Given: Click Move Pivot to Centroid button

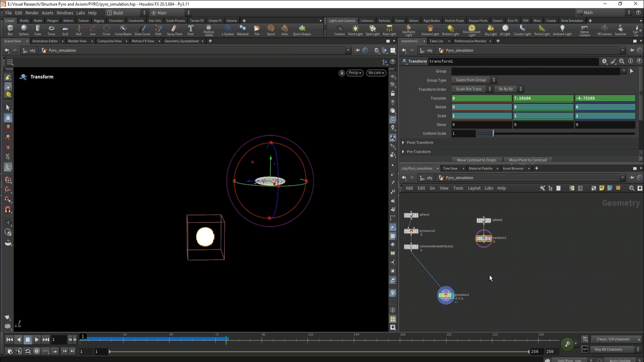Looking at the screenshot, I should coord(528,160).
